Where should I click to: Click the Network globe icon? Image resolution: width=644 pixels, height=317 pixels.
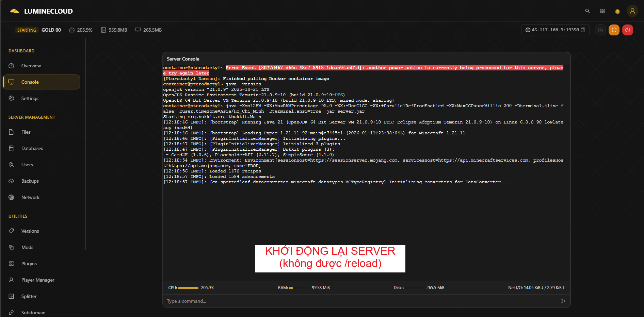(x=11, y=197)
